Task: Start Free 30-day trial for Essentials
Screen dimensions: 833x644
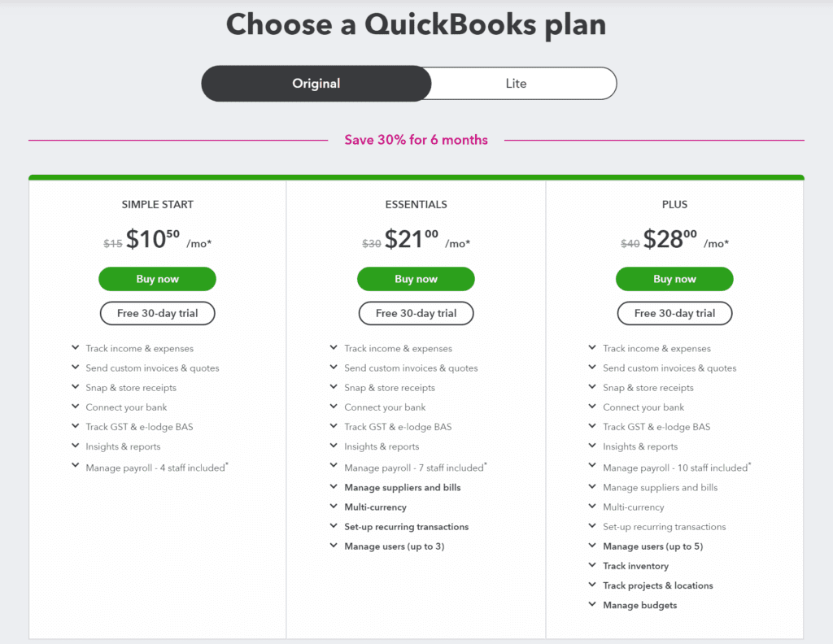Action: [416, 313]
